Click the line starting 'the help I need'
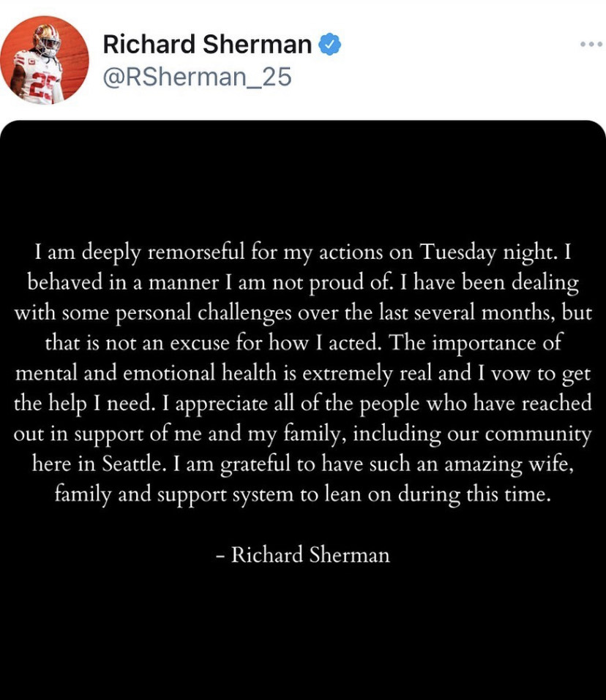Image resolution: width=606 pixels, height=700 pixels. (302, 404)
